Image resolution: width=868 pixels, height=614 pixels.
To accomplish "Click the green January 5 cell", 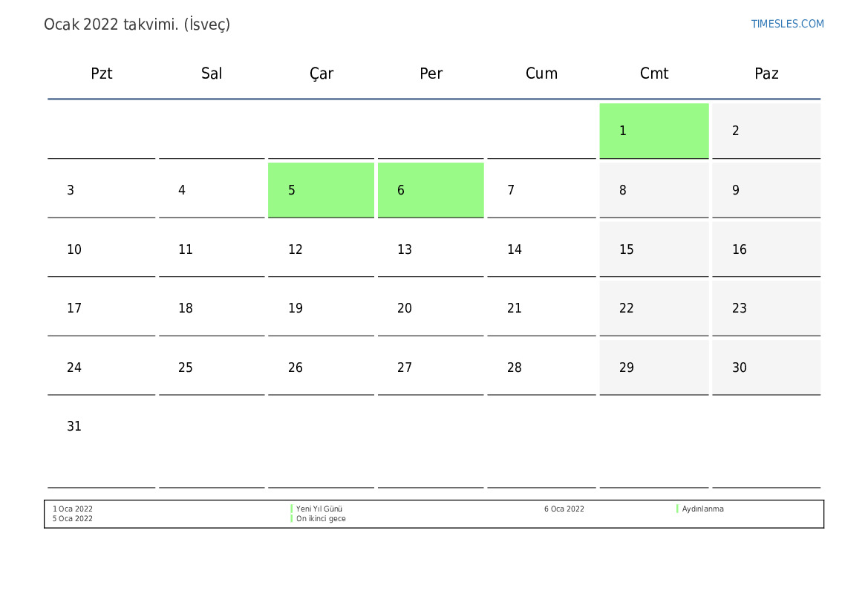I will (x=321, y=190).
